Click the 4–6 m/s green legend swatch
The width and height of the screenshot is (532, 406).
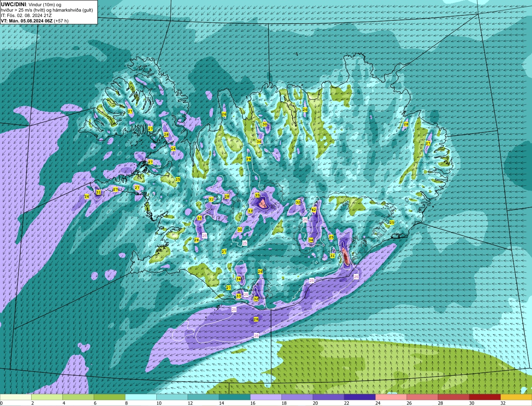pyautogui.click(x=78, y=397)
